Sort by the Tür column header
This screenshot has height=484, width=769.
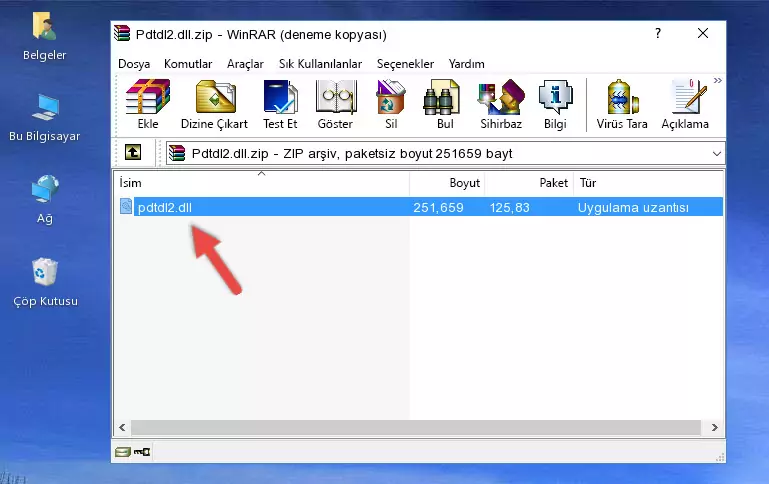point(648,183)
